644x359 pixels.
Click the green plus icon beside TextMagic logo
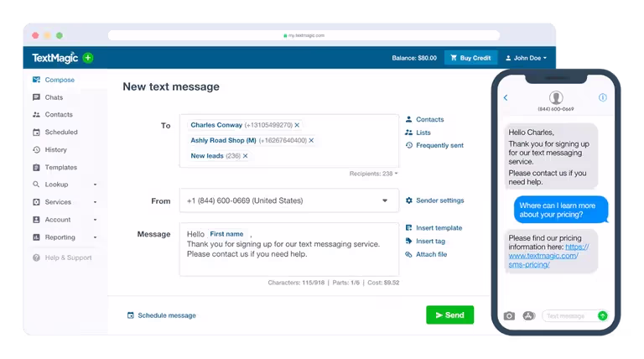88,58
